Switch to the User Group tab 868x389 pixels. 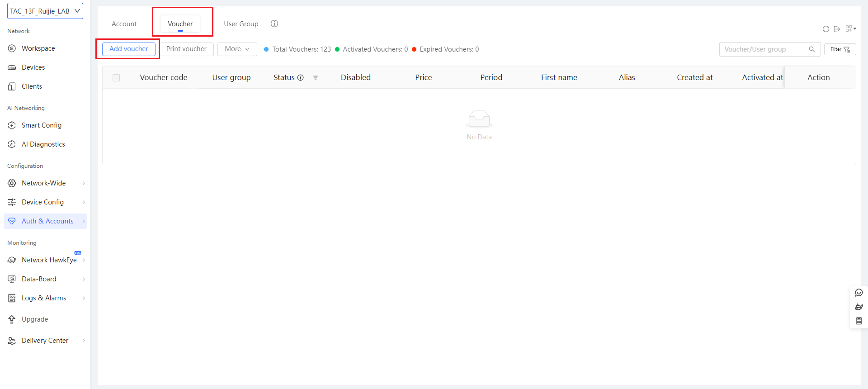pyautogui.click(x=241, y=24)
